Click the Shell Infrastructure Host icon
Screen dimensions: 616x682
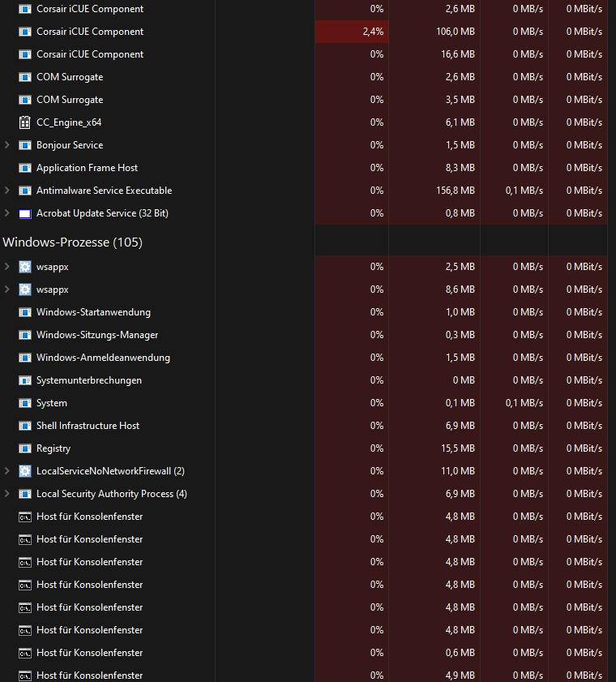[25, 426]
